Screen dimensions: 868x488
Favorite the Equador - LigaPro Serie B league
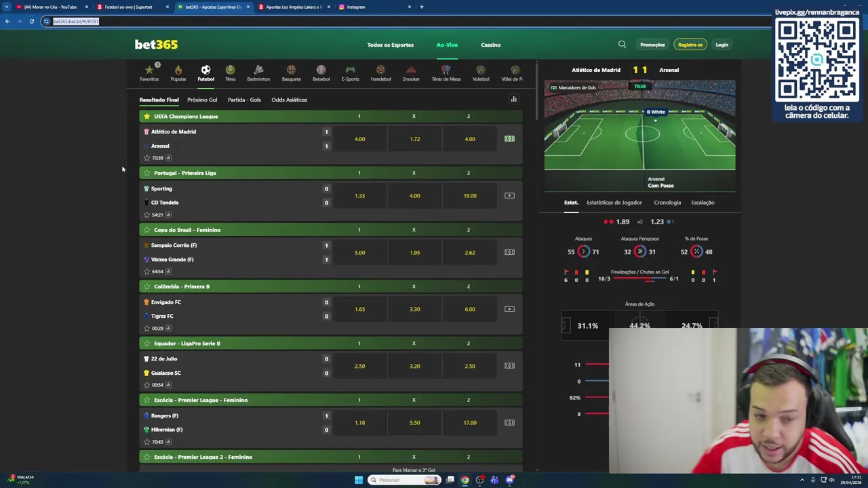146,344
